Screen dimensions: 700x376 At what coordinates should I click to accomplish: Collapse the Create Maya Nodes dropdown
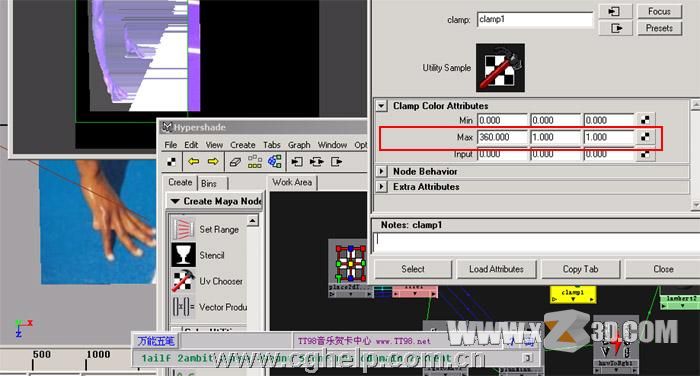click(175, 201)
